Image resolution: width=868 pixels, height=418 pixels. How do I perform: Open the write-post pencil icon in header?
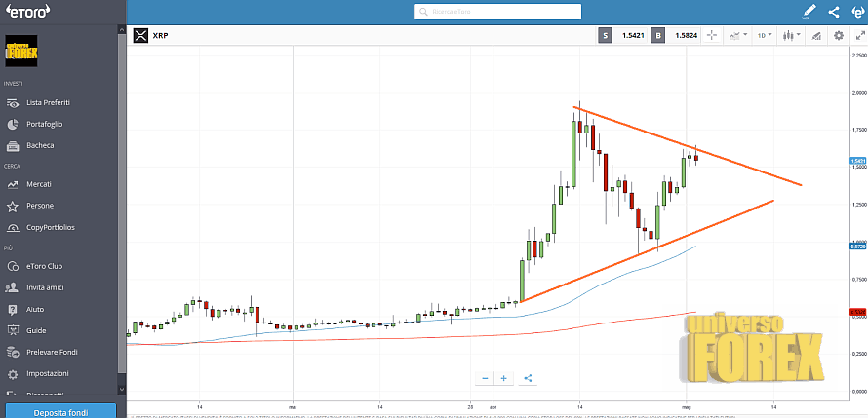809,12
